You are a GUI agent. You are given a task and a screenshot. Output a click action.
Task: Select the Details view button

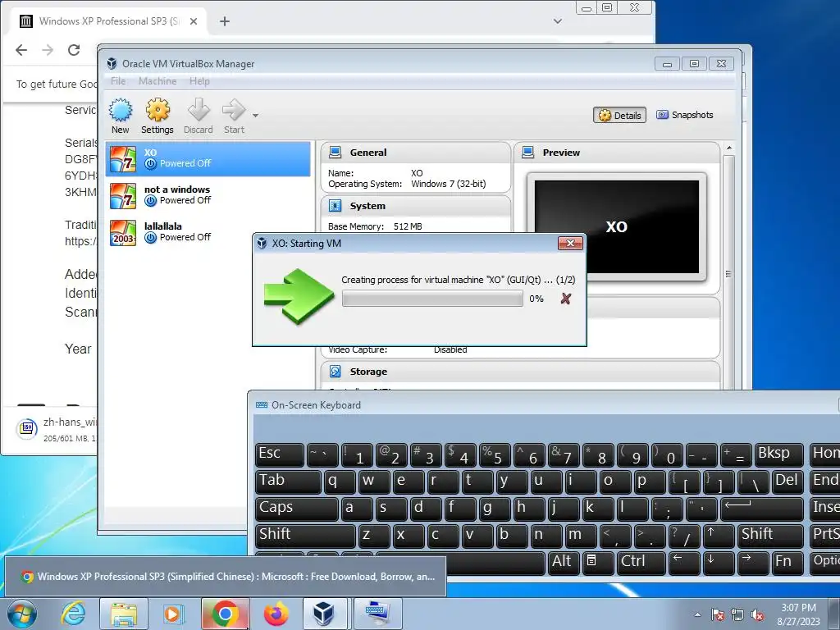point(620,115)
